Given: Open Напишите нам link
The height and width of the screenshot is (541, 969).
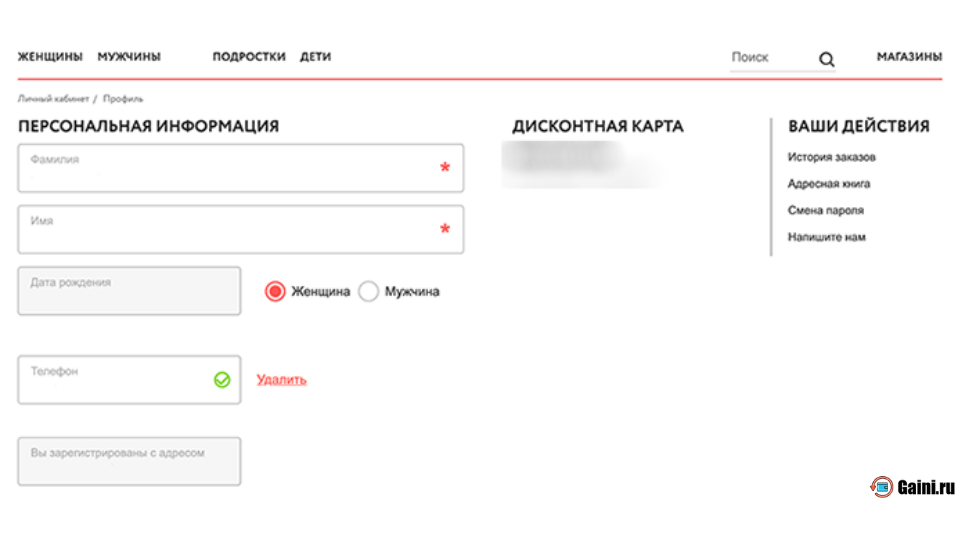Looking at the screenshot, I should point(826,237).
